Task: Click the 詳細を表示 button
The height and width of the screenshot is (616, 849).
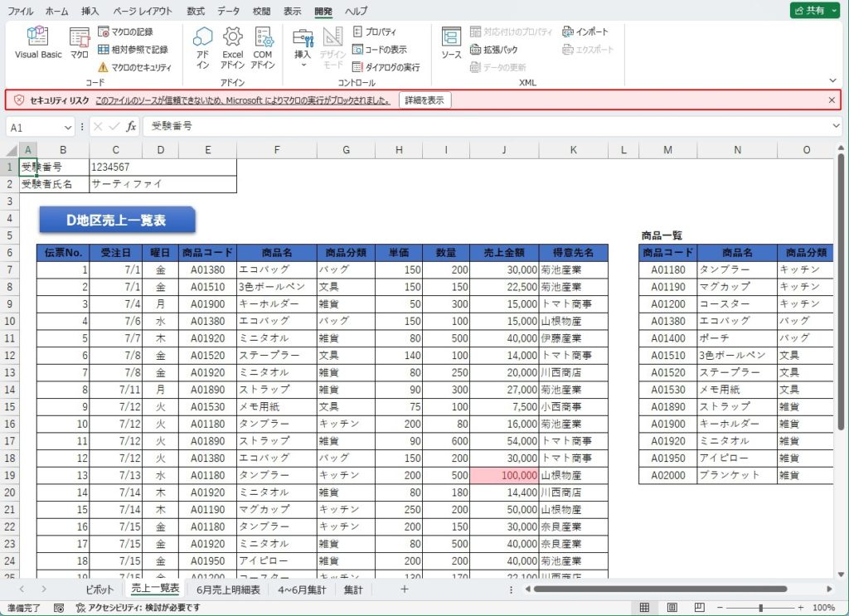Action: point(424,99)
